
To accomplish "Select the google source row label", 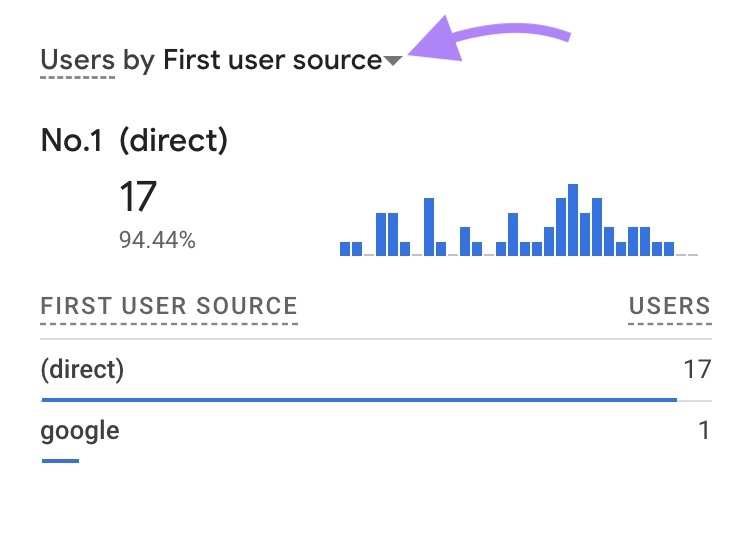I will 80,431.
